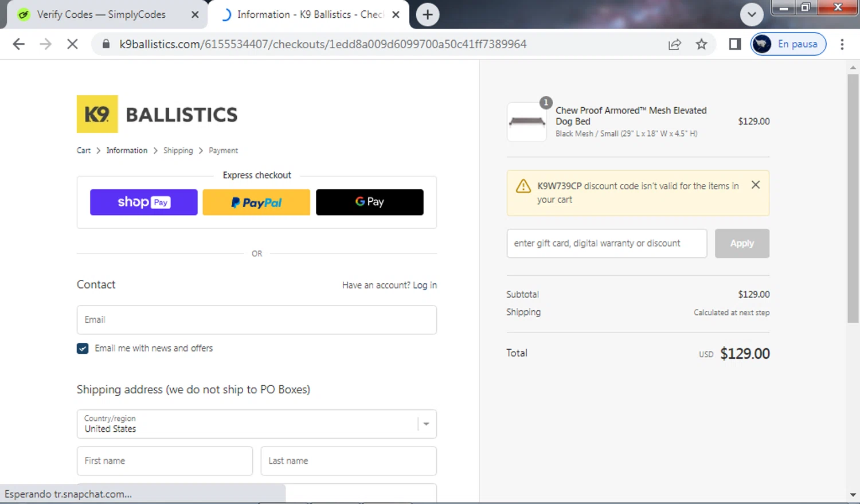Viewport: 860px width, 504px height.
Task: Open the Country/region dropdown
Action: (x=257, y=424)
